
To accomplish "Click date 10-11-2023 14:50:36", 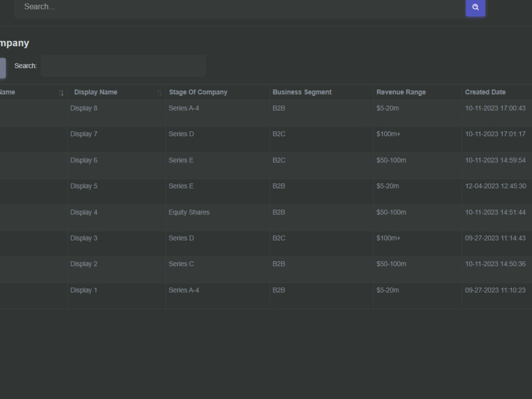I will pyautogui.click(x=495, y=264).
